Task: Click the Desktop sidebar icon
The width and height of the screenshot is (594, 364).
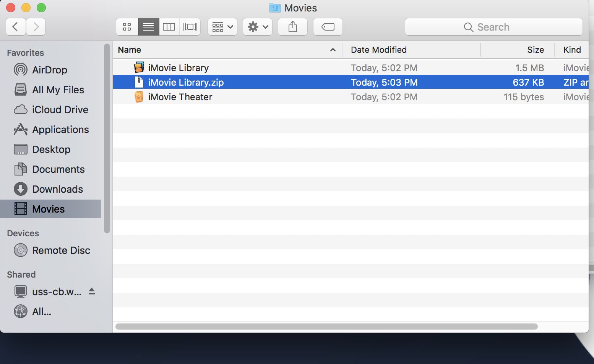Action: (21, 149)
